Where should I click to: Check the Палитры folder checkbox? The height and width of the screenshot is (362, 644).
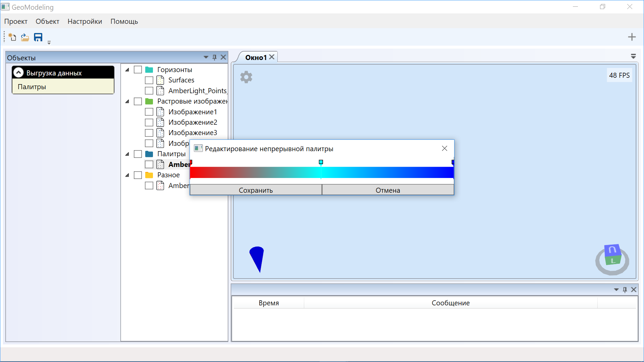click(x=138, y=154)
